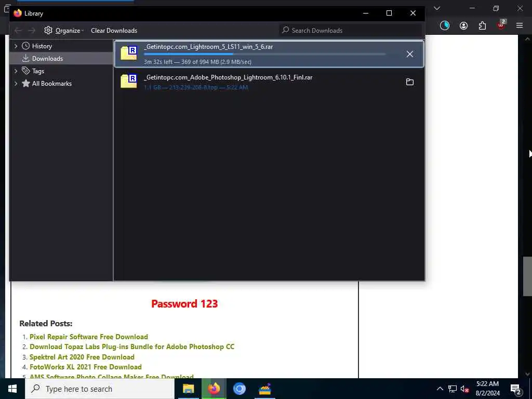Cancel the Lightroom_5_LS11 download
This screenshot has width=532, height=399.
coord(409,54)
